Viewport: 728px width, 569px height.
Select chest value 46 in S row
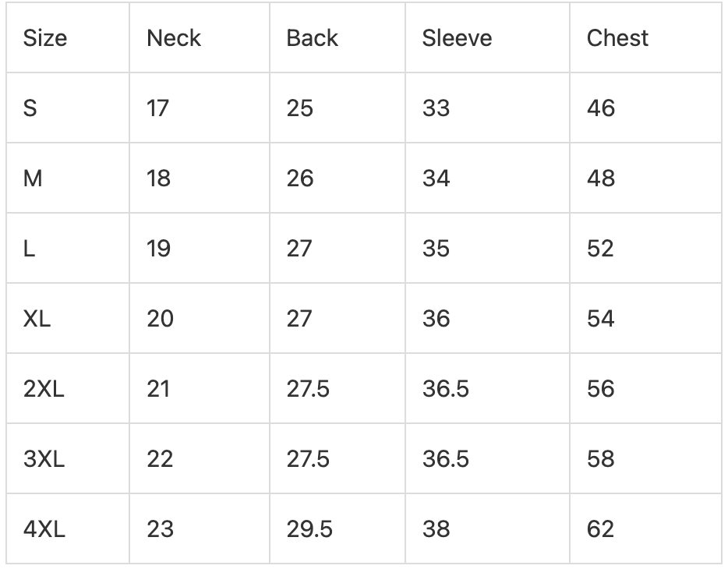[601, 108]
